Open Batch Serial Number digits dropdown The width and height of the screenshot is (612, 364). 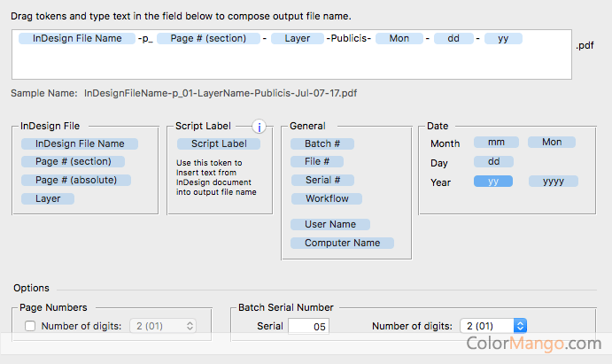pyautogui.click(x=493, y=326)
